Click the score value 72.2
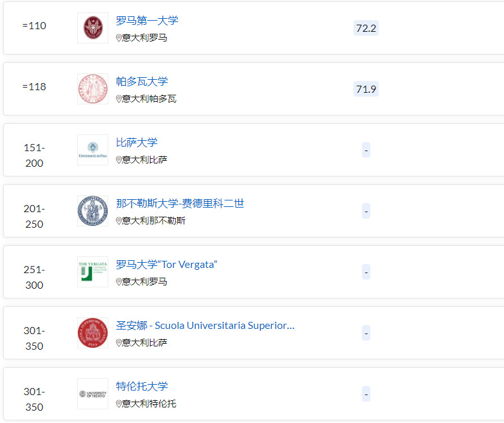The width and height of the screenshot is (504, 423). [x=366, y=29]
